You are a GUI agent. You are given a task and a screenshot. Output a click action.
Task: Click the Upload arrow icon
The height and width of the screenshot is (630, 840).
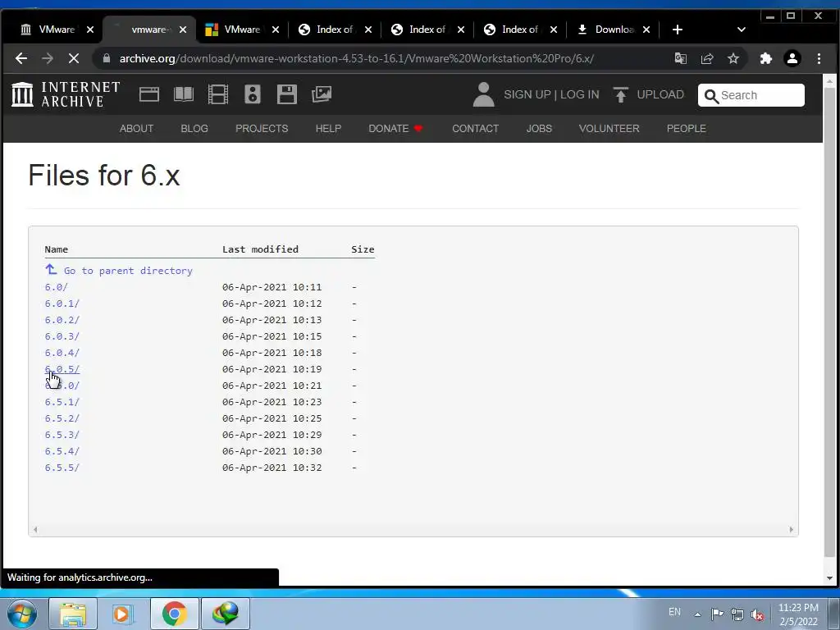(x=620, y=94)
